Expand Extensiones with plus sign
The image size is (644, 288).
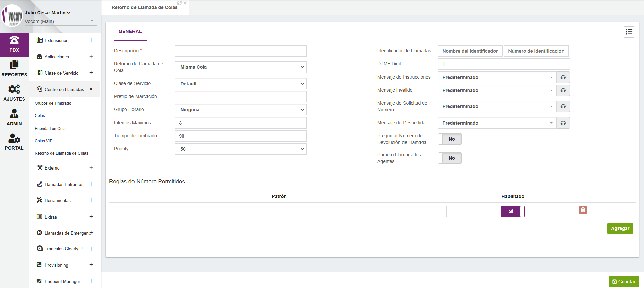[91, 40]
